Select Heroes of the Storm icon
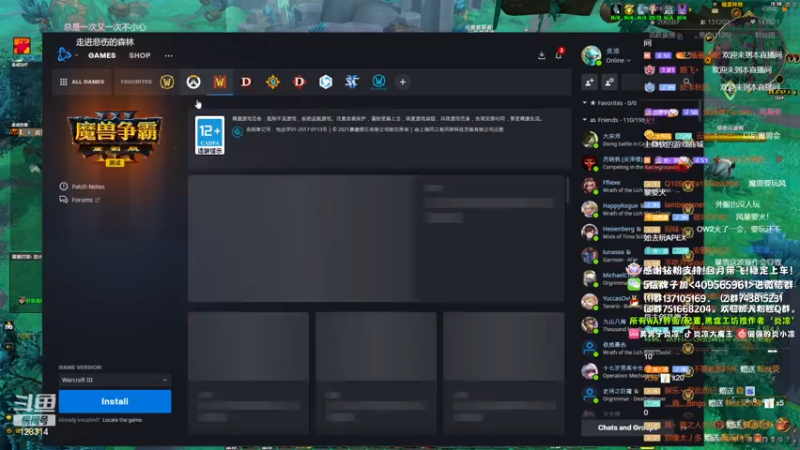 326,82
